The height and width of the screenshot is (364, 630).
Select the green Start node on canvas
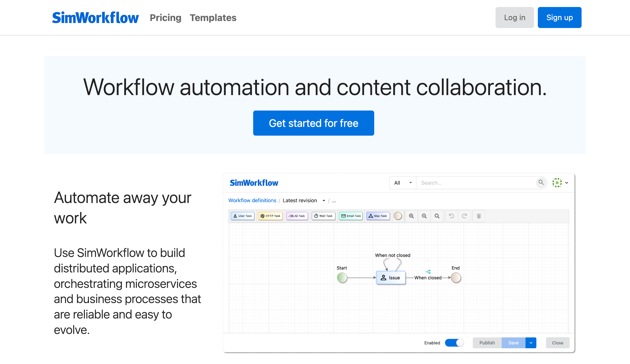click(x=342, y=278)
